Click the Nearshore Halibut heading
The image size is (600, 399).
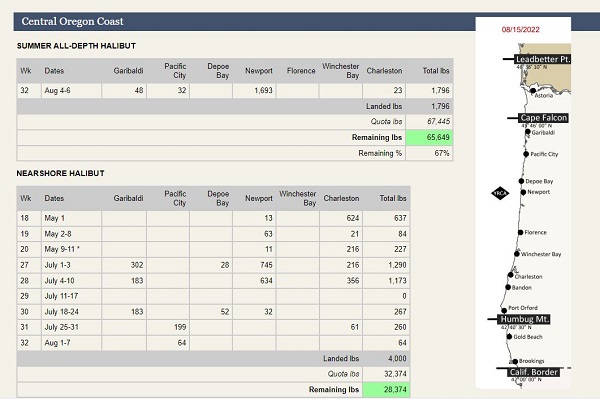60,173
